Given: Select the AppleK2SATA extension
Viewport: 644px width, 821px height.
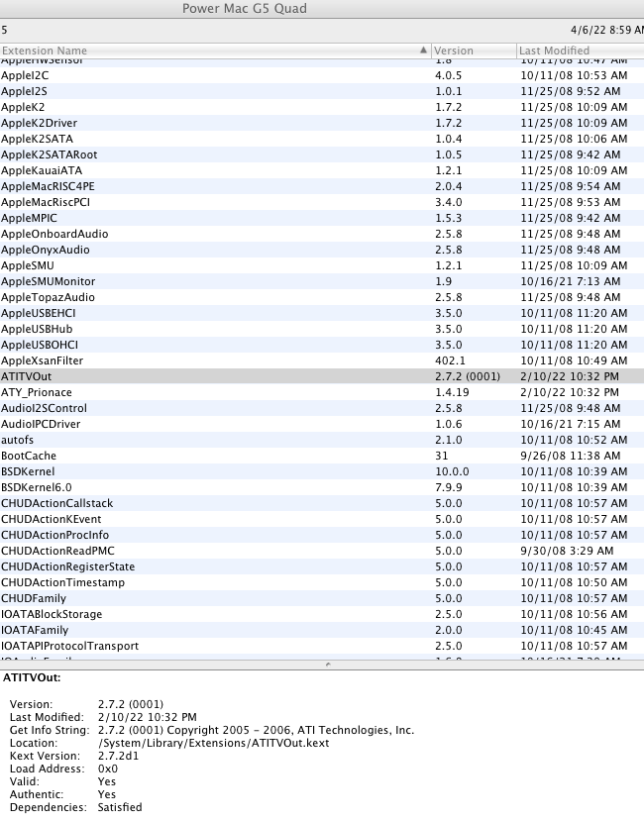Looking at the screenshot, I should [322, 139].
